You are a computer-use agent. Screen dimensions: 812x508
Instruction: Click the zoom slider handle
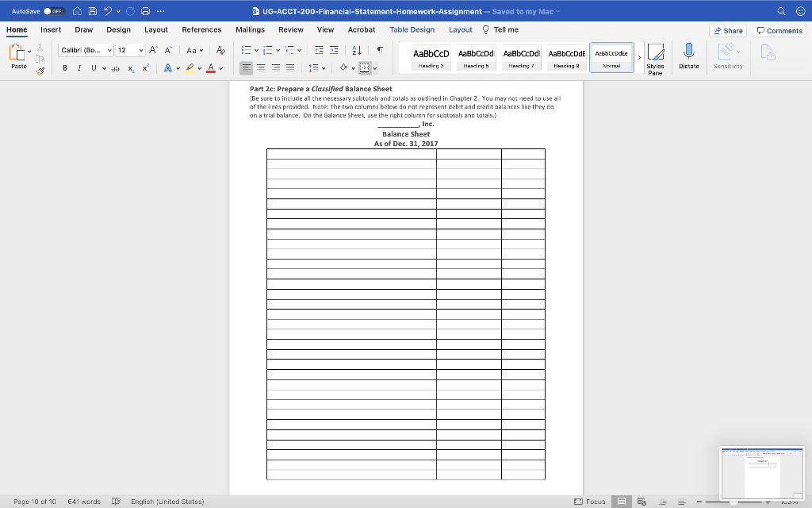[x=733, y=502]
